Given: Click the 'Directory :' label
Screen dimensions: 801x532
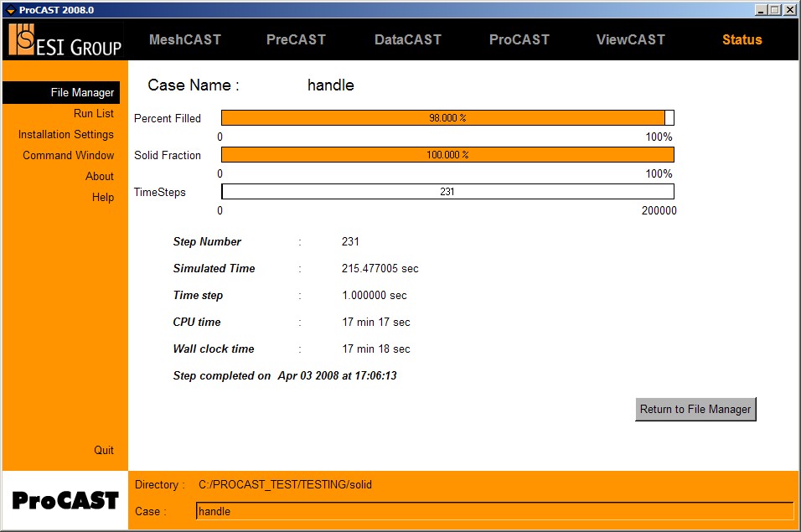Looking at the screenshot, I should coord(160,484).
